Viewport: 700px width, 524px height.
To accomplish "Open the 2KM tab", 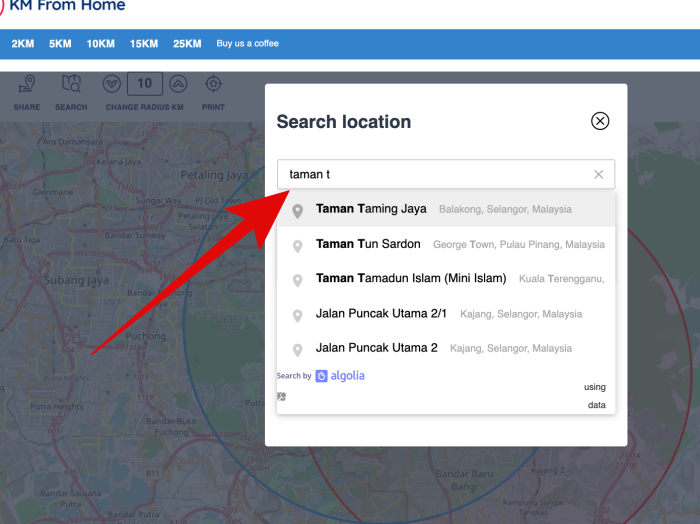I will click(x=23, y=44).
